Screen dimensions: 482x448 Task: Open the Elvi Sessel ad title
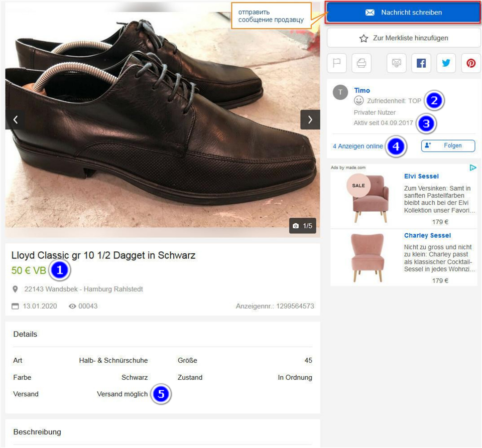[421, 176]
